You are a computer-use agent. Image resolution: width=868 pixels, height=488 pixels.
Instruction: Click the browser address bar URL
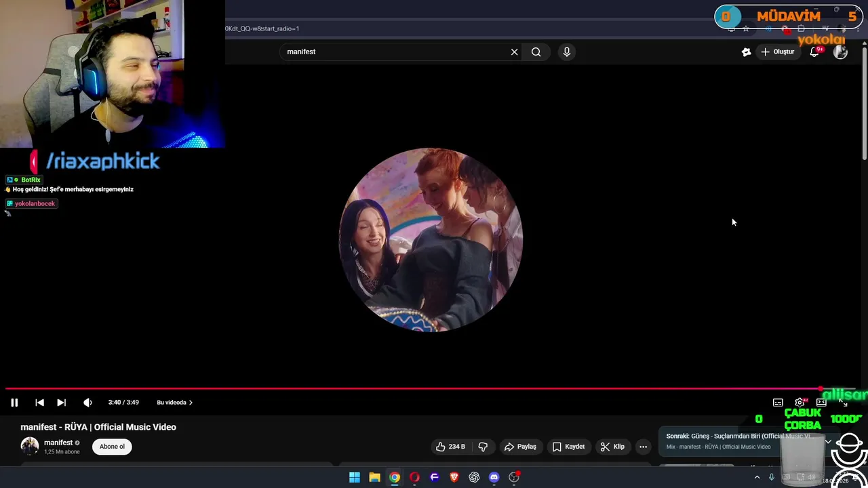[x=262, y=28]
